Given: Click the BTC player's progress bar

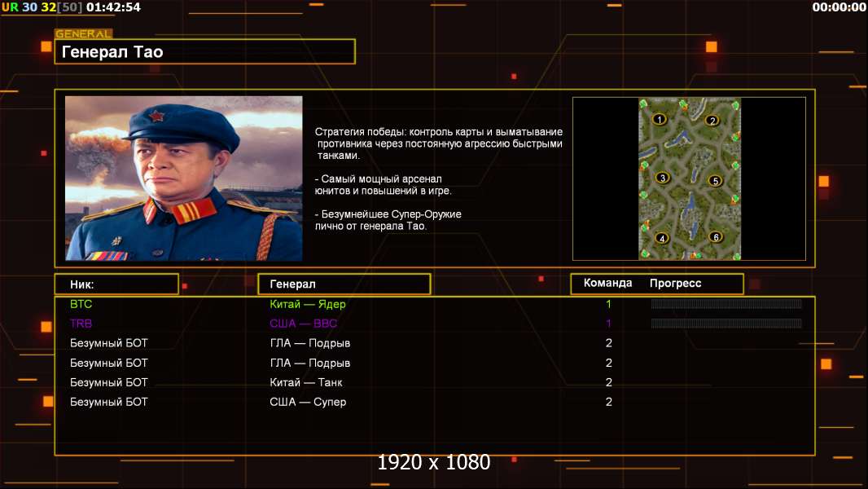Looking at the screenshot, I should [x=726, y=303].
